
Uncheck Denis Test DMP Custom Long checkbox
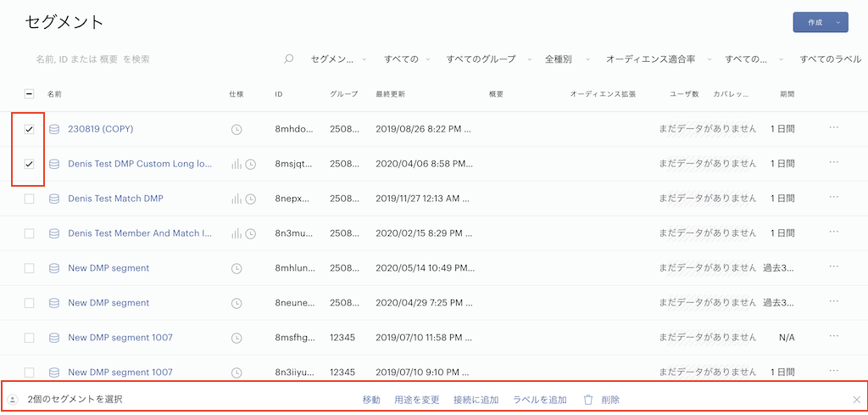tap(30, 164)
